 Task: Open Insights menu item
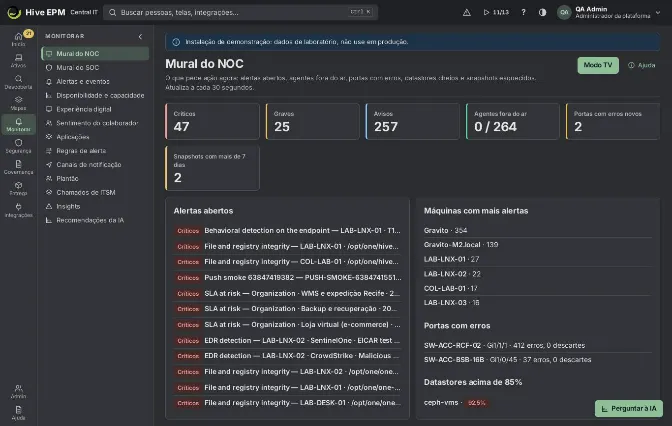(x=95, y=206)
